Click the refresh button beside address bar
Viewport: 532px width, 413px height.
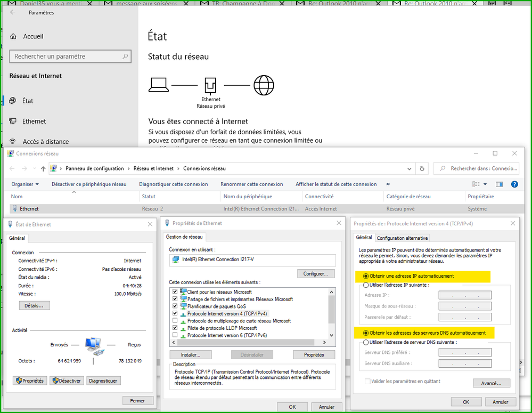[x=422, y=168]
